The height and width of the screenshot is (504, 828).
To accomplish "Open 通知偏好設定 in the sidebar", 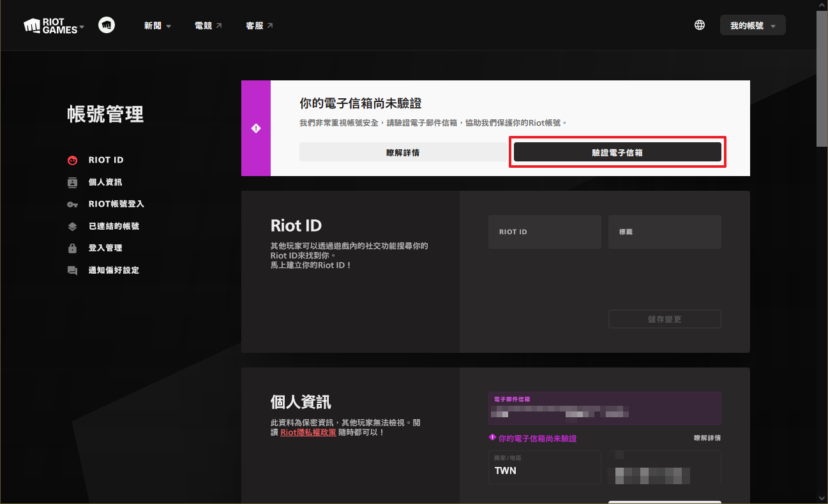I will click(x=114, y=271).
